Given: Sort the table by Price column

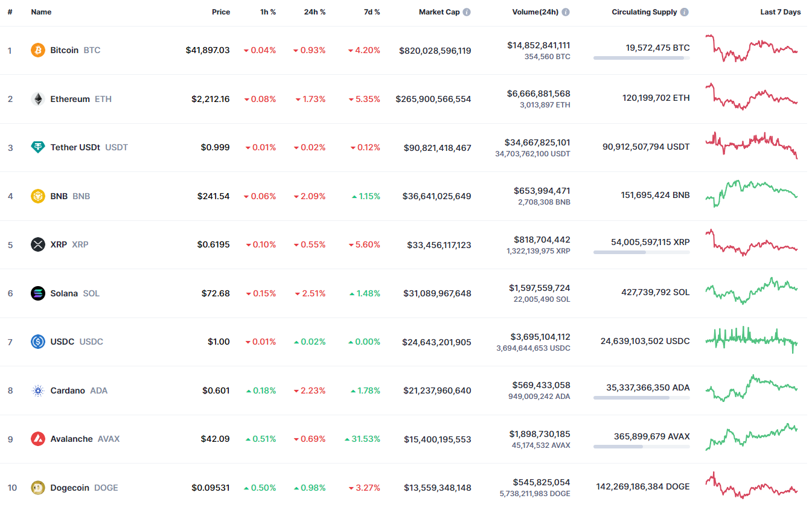Looking at the screenshot, I should coord(220,12).
